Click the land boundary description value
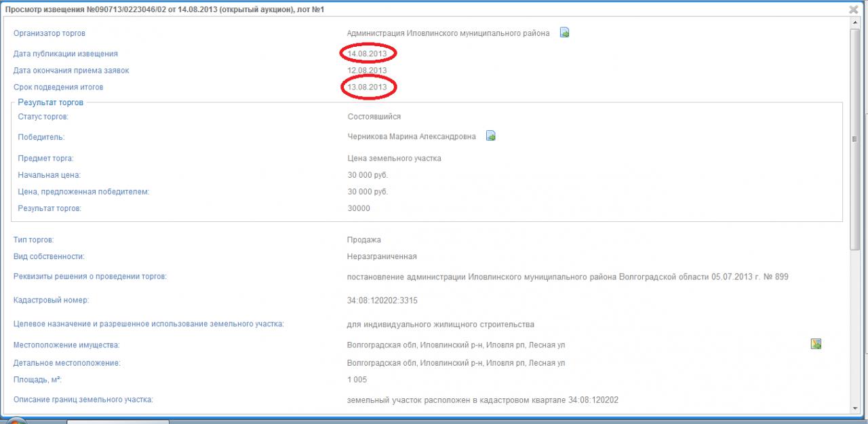The width and height of the screenshot is (868, 424). pos(483,400)
